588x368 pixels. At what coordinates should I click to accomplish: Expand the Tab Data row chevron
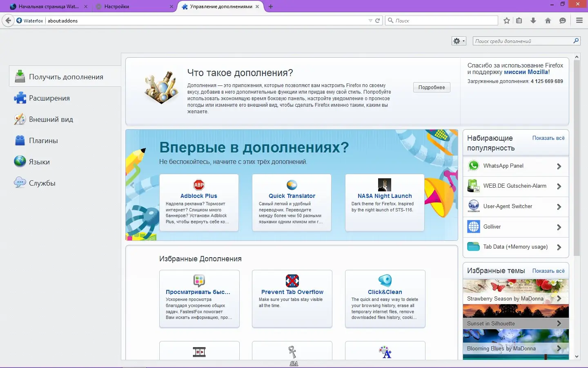pos(559,247)
